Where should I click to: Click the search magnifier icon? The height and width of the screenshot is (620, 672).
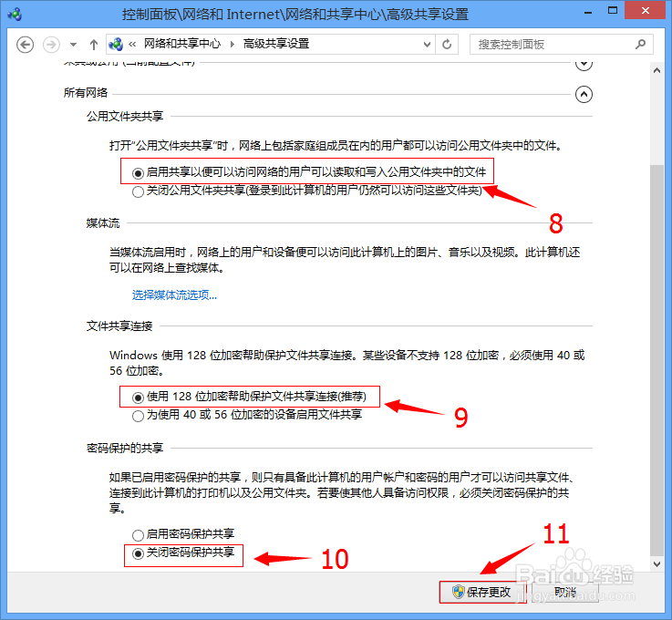coord(640,44)
